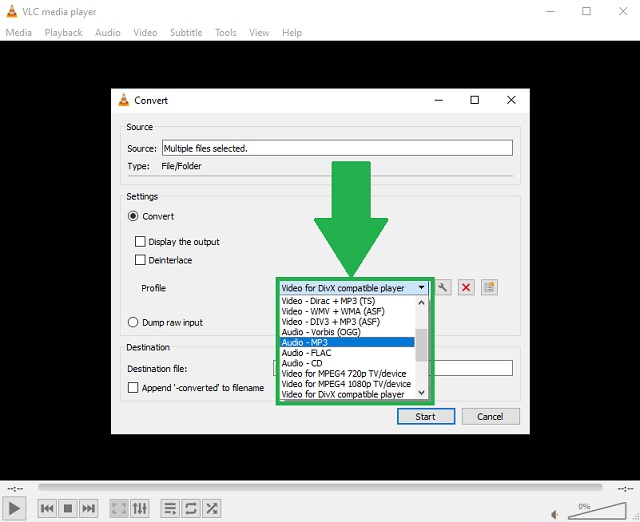Choose Audio - CD profile
Screen dimensions: 640x522
347,363
